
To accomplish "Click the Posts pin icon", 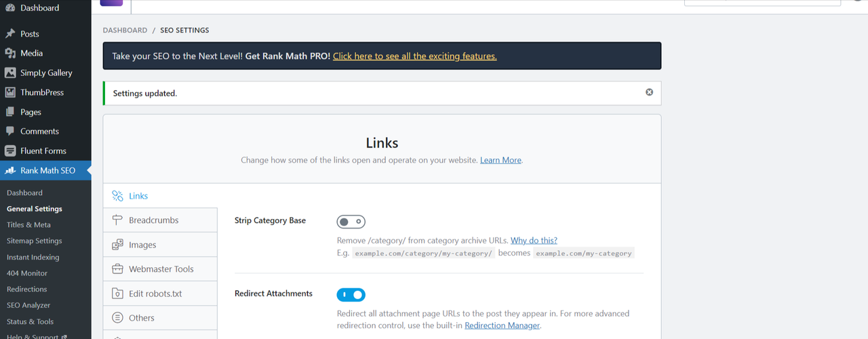I will (10, 34).
